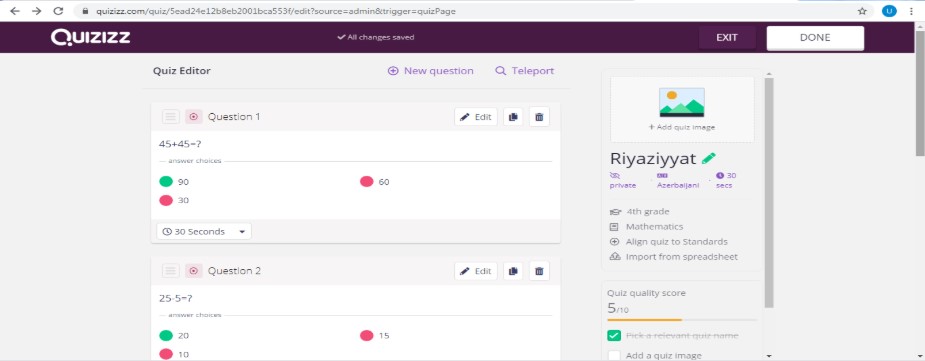925x361 pixels.
Task: Click Import from spreadsheet
Action: pyautogui.click(x=674, y=257)
